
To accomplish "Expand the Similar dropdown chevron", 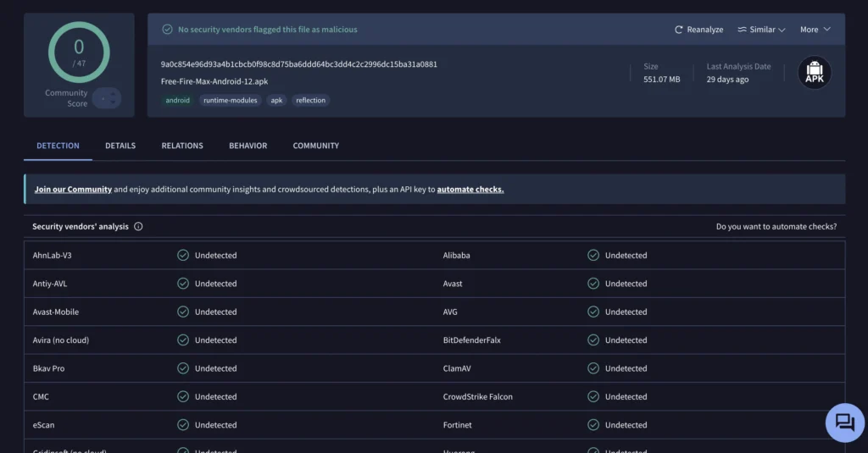I will pos(782,30).
